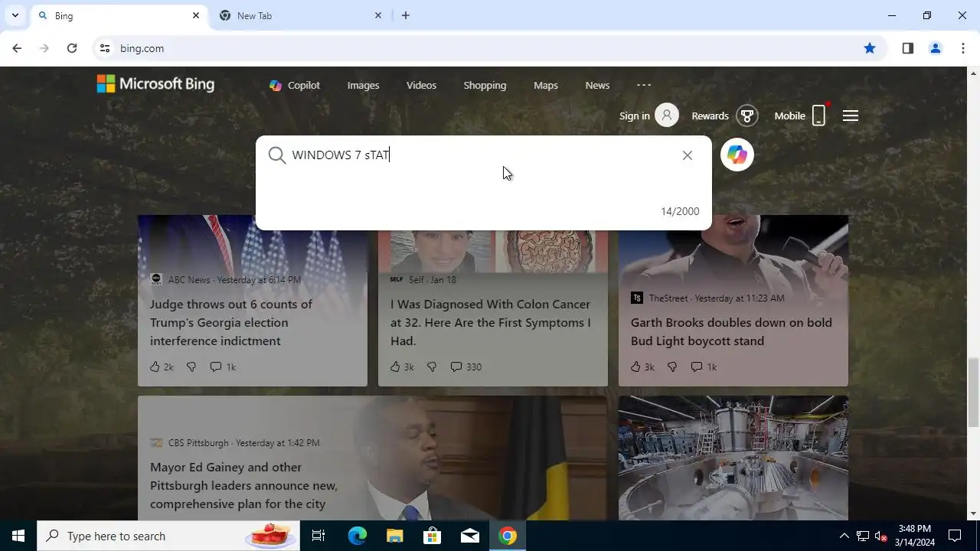Open the Windows notification center
Viewport: 980px width, 551px height.
[x=955, y=536]
